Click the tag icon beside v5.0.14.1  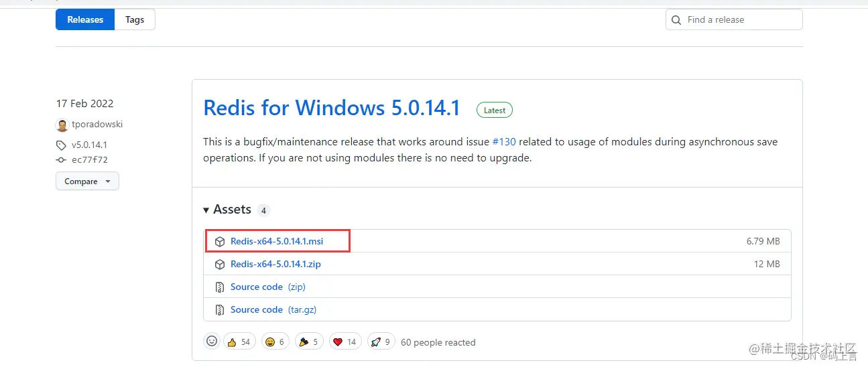click(x=61, y=145)
